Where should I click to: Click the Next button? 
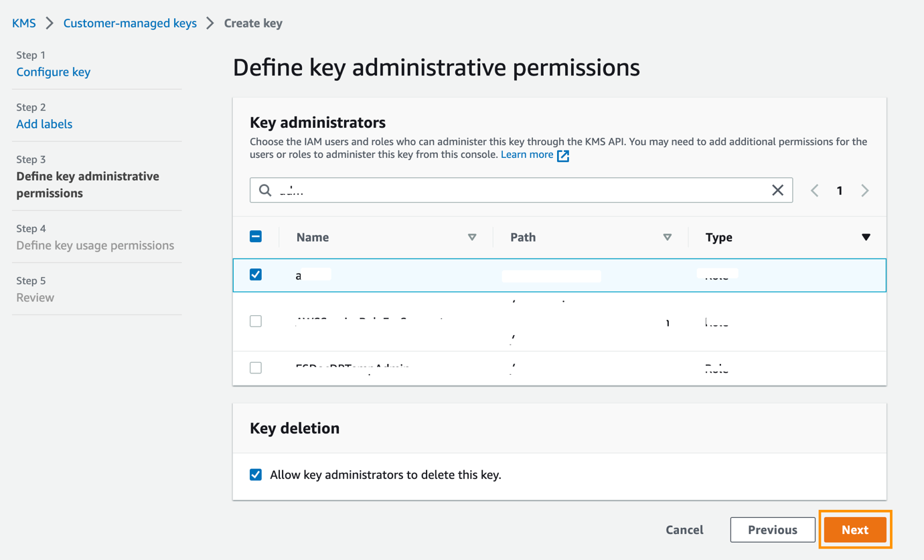click(x=854, y=529)
